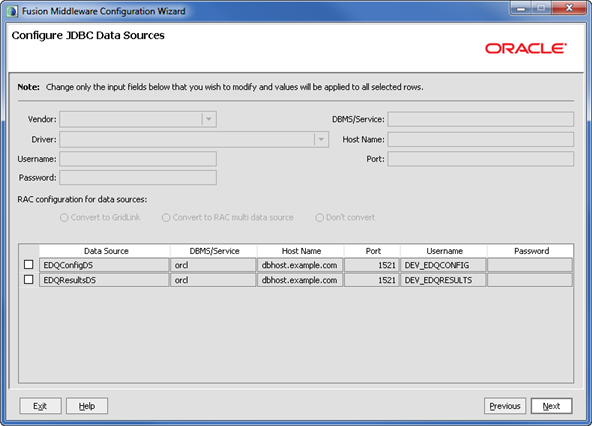
Task: Click into the Password input field
Action: tap(138, 178)
